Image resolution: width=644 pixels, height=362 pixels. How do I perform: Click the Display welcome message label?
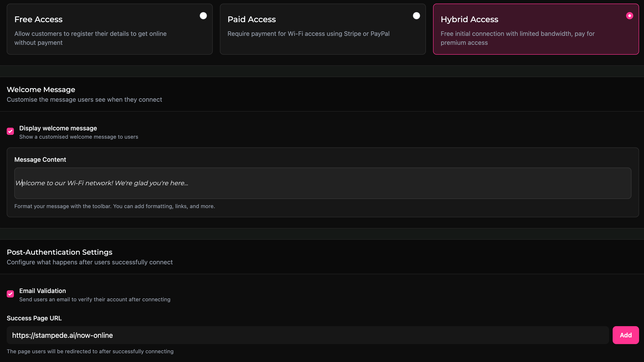(x=58, y=128)
